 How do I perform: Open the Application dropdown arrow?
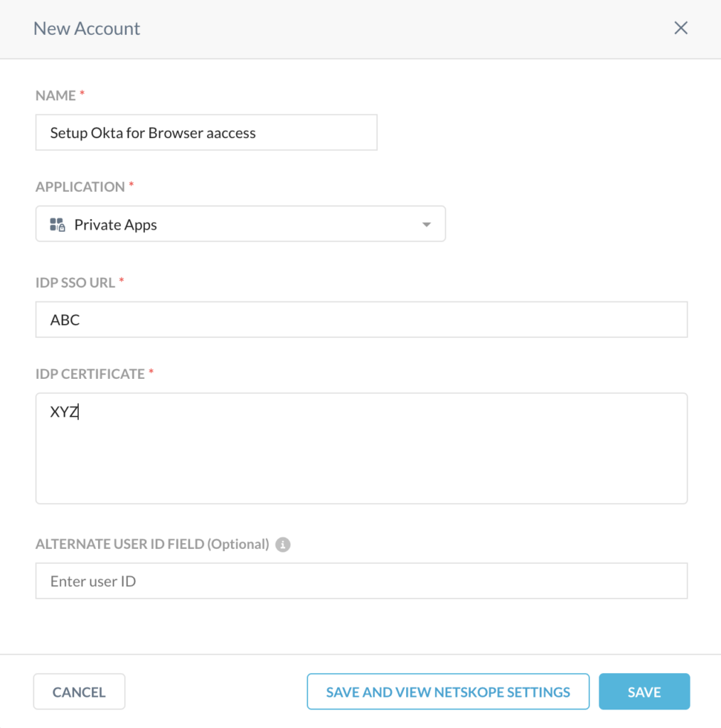426,225
